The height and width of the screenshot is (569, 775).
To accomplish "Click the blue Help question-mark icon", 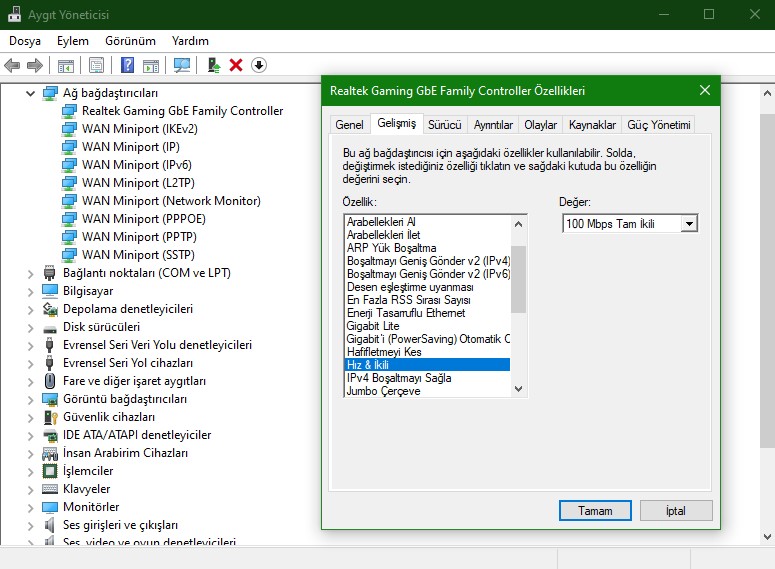I will (128, 65).
